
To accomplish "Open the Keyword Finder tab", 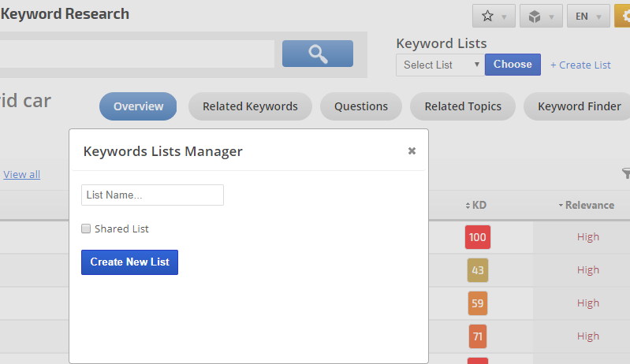I will pos(580,106).
